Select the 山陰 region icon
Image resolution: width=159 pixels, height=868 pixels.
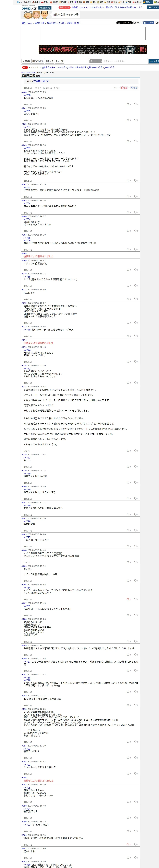121,2
